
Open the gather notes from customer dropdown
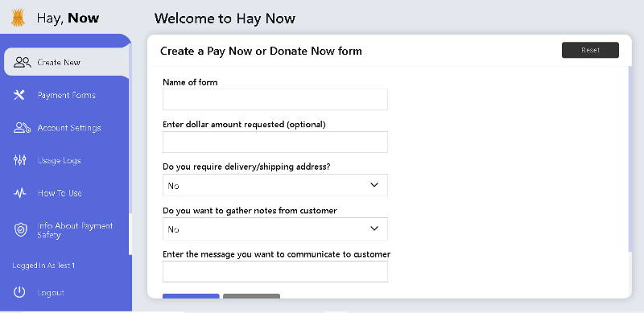pyautogui.click(x=275, y=229)
